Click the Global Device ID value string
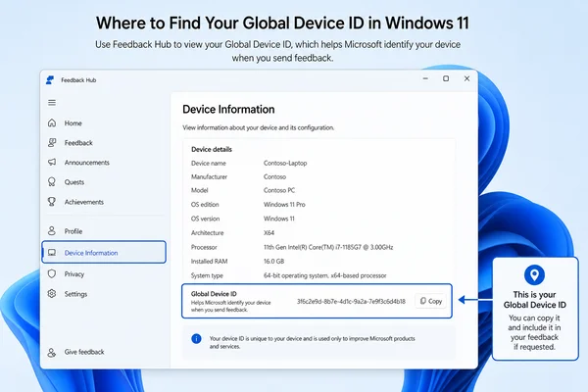The image size is (588, 392). click(x=351, y=301)
